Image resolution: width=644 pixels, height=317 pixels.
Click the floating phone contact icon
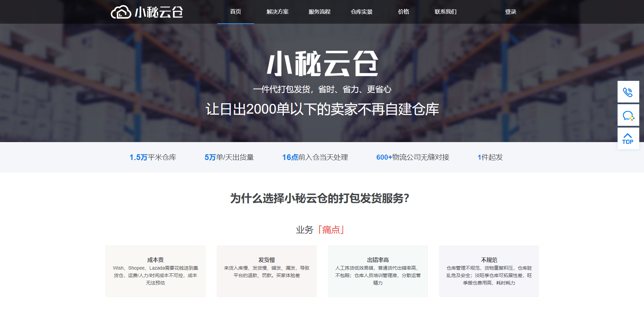point(628,92)
